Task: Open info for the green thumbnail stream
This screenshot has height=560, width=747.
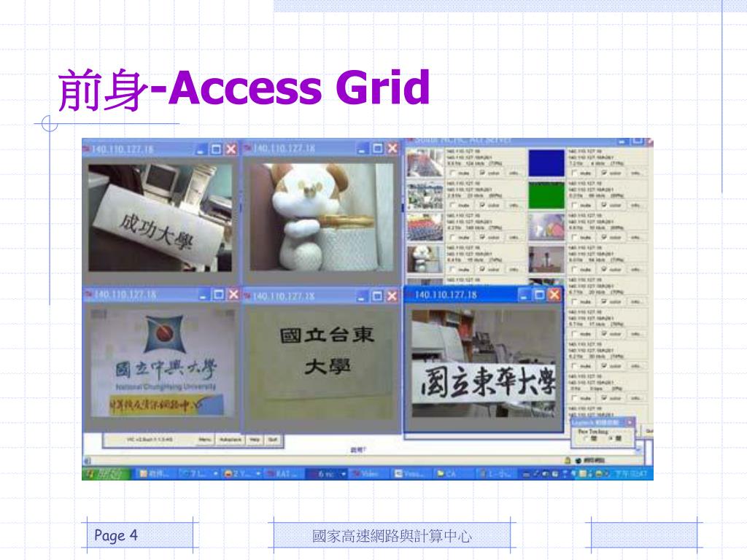Action: tap(635, 205)
